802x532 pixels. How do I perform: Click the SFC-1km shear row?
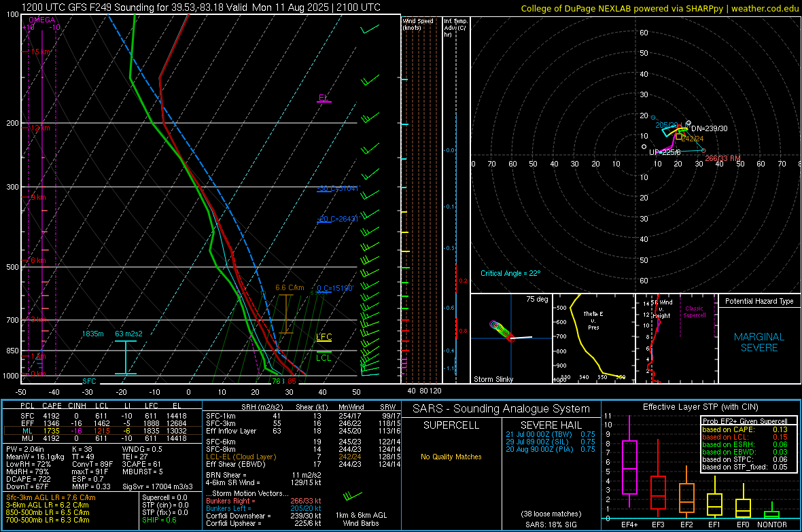[303, 416]
